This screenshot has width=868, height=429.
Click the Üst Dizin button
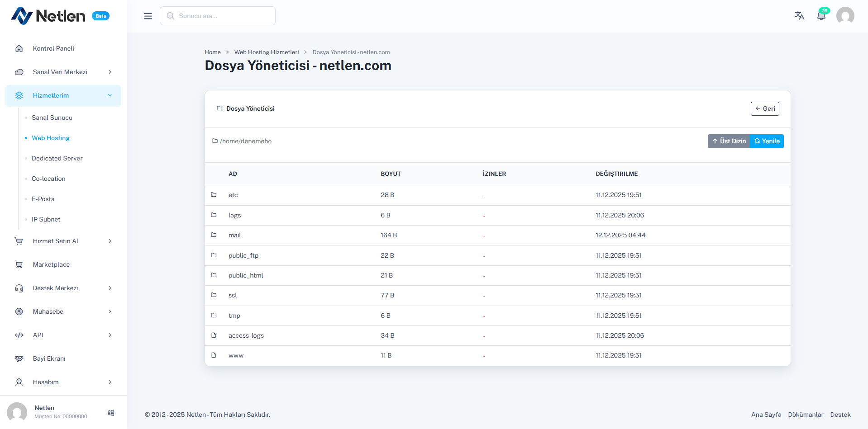point(729,141)
